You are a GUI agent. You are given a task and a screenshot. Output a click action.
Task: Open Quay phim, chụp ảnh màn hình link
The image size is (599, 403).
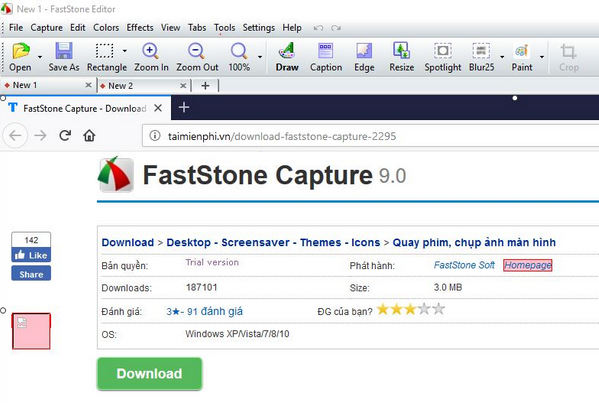474,243
